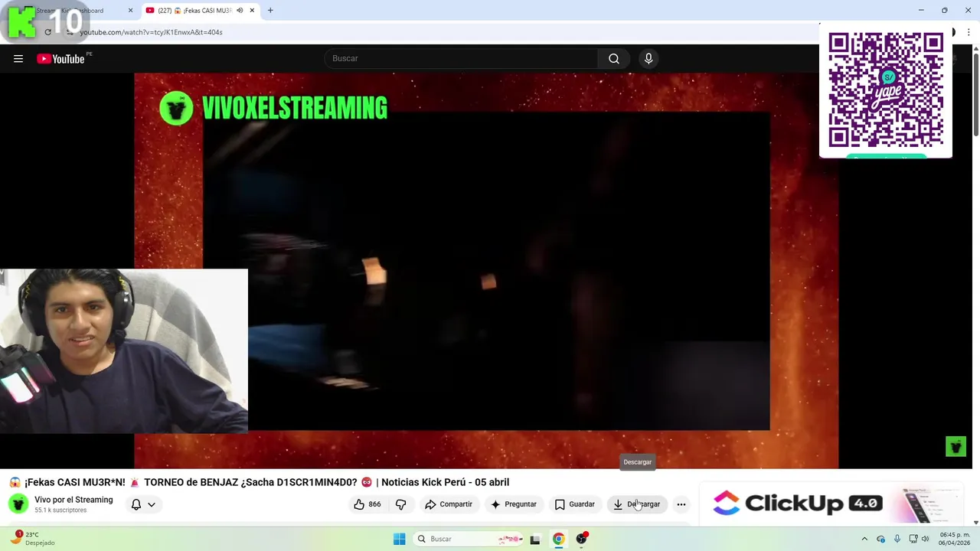Screen dimensions: 980x551
Task: Open Task View from taskbar
Action: tap(535, 539)
